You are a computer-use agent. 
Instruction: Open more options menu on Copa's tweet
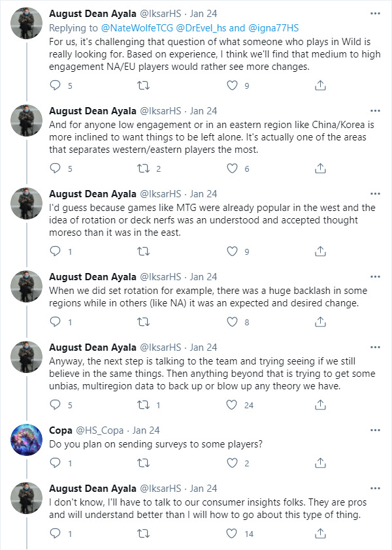coord(374,430)
